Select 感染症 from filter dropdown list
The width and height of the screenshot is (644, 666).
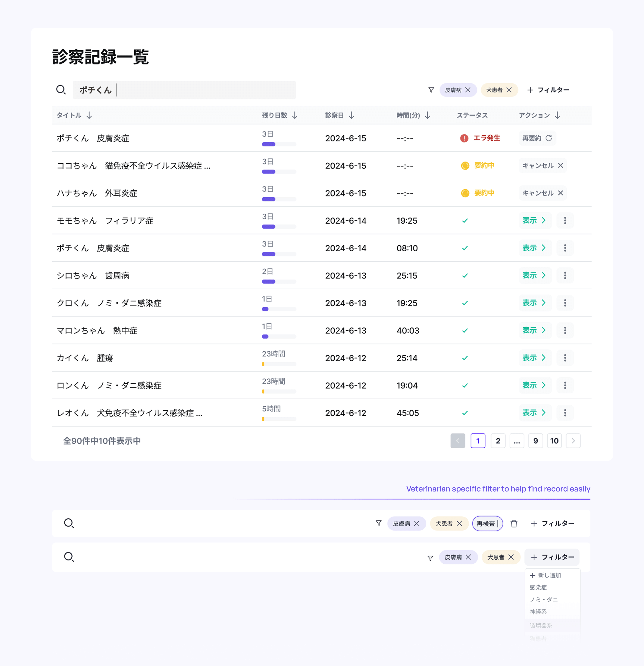538,588
